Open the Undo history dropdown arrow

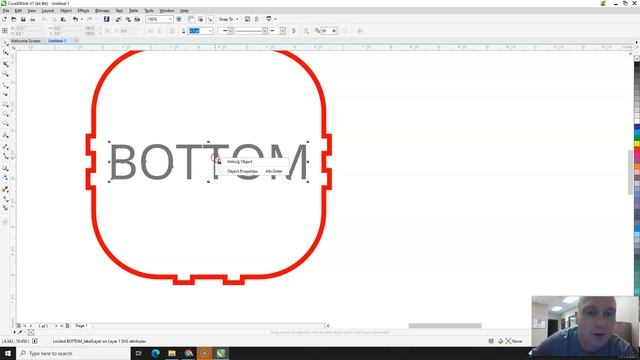pos(82,19)
